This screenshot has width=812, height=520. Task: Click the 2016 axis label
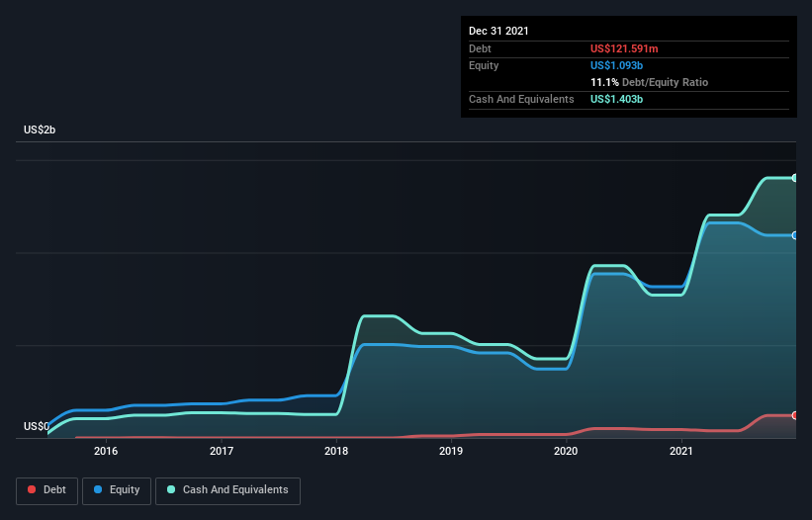[106, 451]
